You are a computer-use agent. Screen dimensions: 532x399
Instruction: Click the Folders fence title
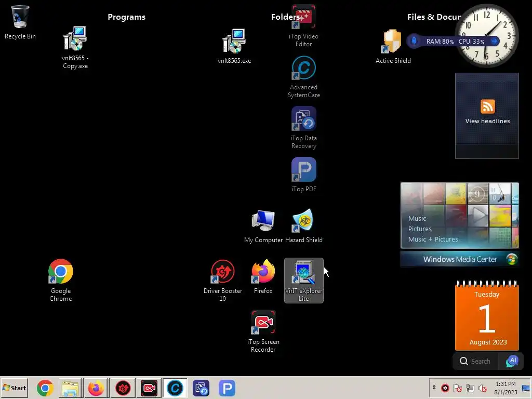285,17
